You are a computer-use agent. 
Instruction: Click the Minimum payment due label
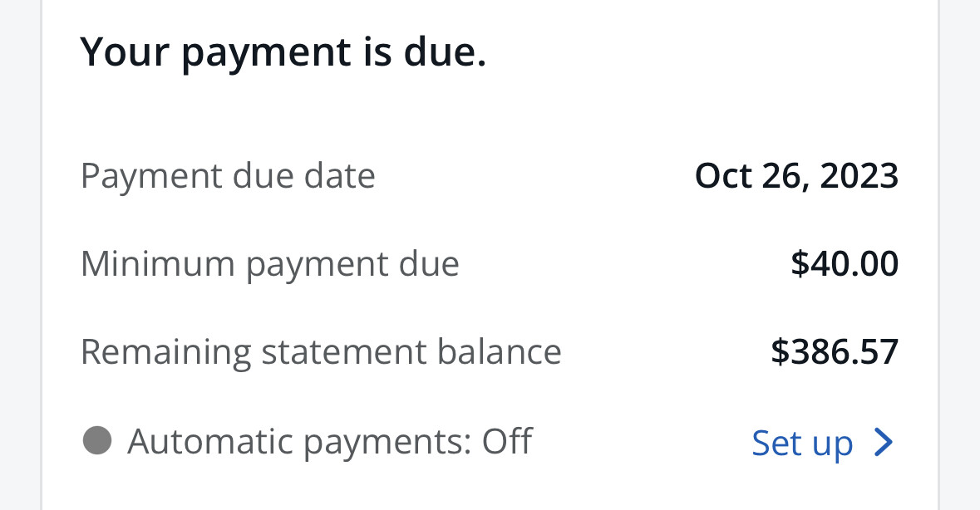269,264
